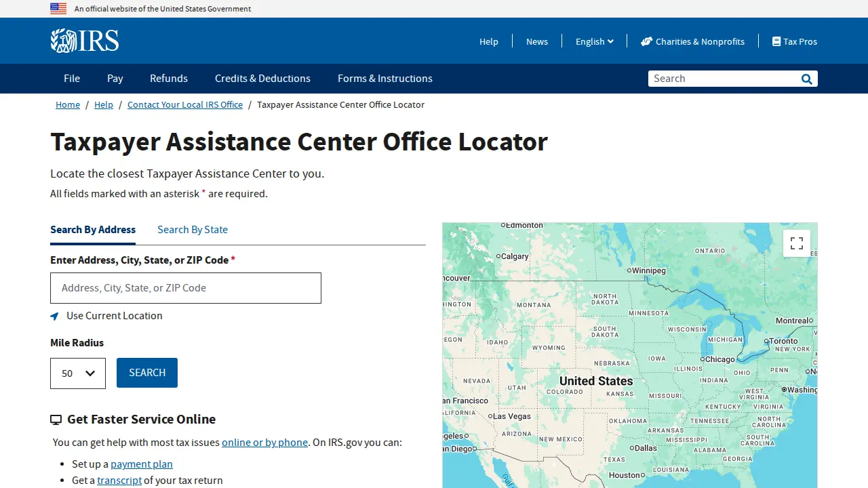Image resolution: width=868 pixels, height=488 pixels.
Task: Click the Home breadcrumb link
Action: 68,105
